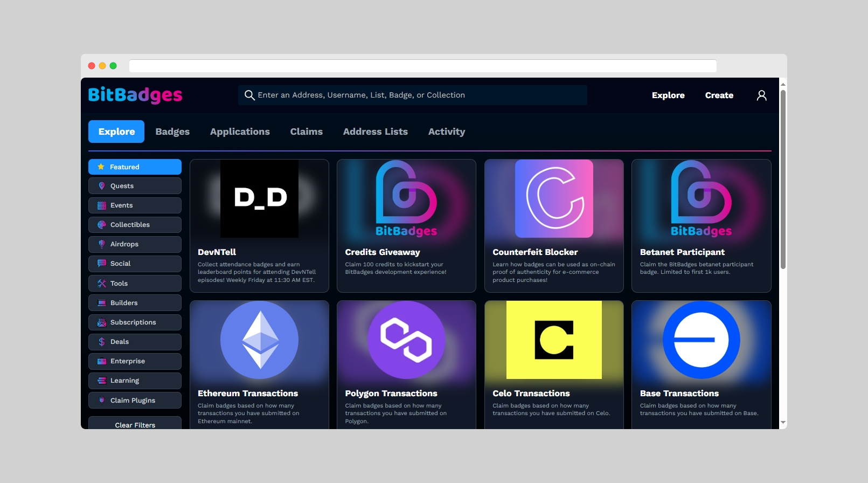Filter by Events label
Image resolution: width=868 pixels, height=483 pixels.
click(121, 205)
